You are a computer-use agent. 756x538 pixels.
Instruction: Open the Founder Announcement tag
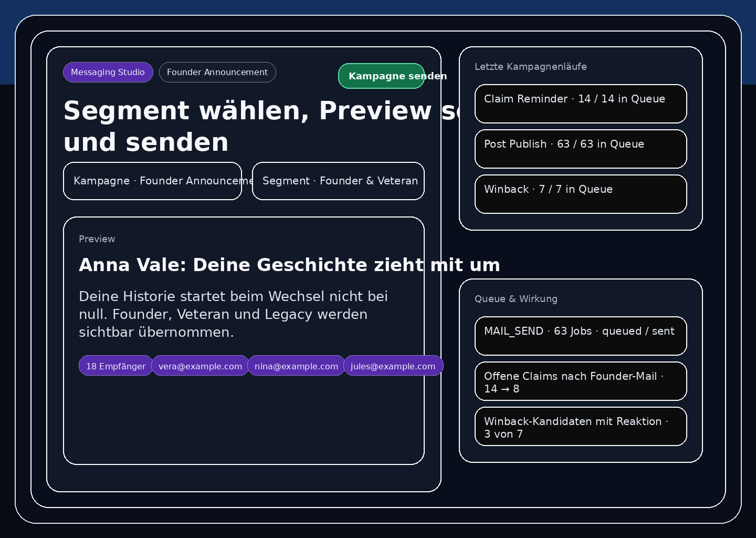(x=217, y=73)
